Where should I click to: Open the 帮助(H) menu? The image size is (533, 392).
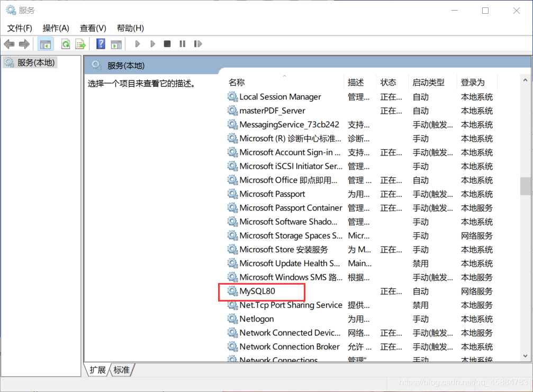pos(130,28)
